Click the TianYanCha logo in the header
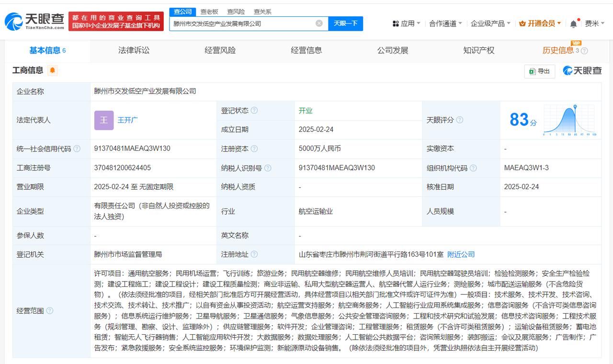This screenshot has height=364, width=613. pyautogui.click(x=34, y=22)
